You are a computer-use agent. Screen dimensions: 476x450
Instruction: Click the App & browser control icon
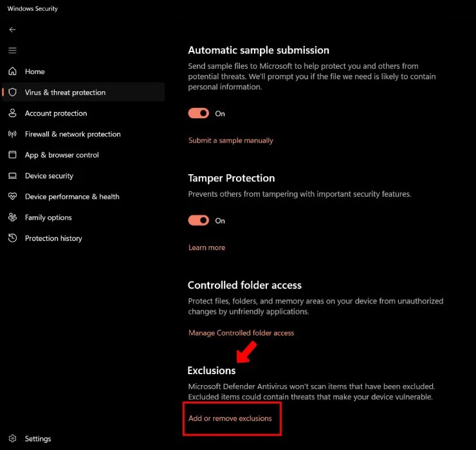pyautogui.click(x=12, y=155)
